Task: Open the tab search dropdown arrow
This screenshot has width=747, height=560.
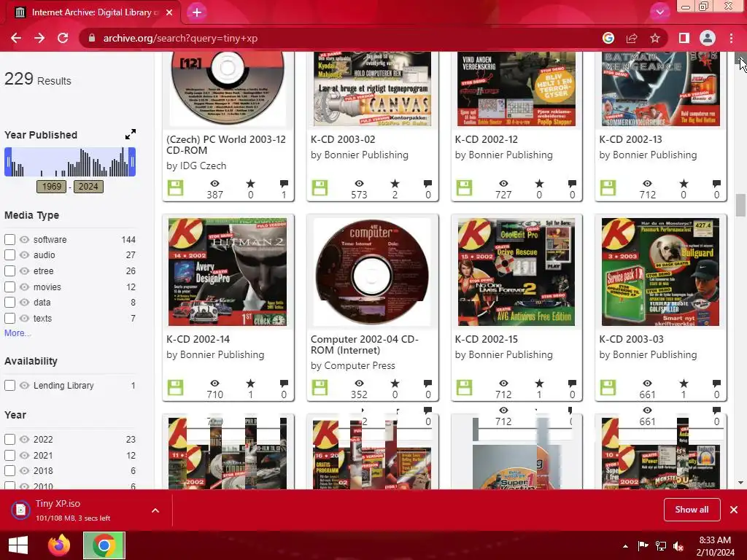Action: click(659, 12)
